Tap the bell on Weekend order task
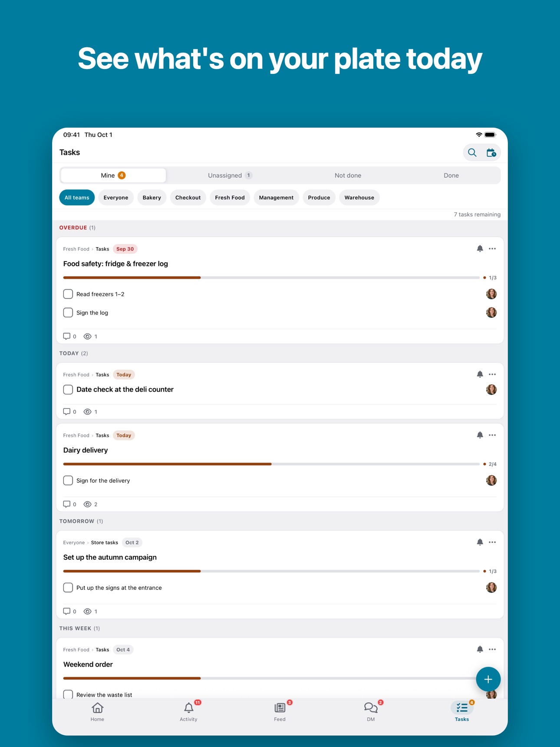Viewport: 560px width, 747px height. pyautogui.click(x=480, y=650)
